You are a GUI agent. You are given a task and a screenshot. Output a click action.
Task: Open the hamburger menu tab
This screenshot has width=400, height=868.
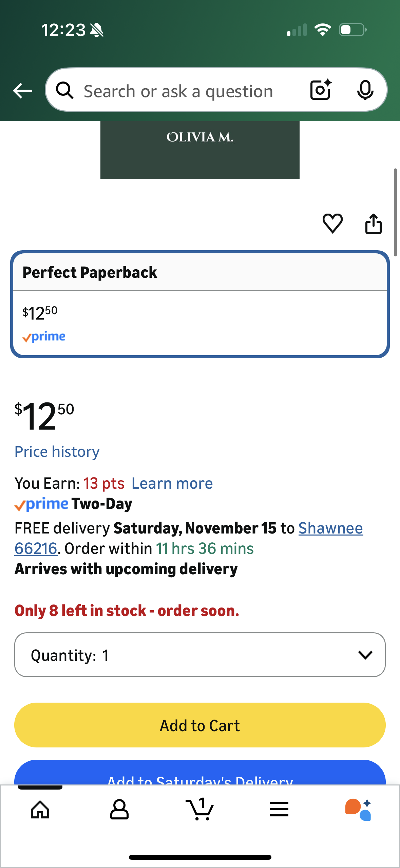pyautogui.click(x=279, y=810)
